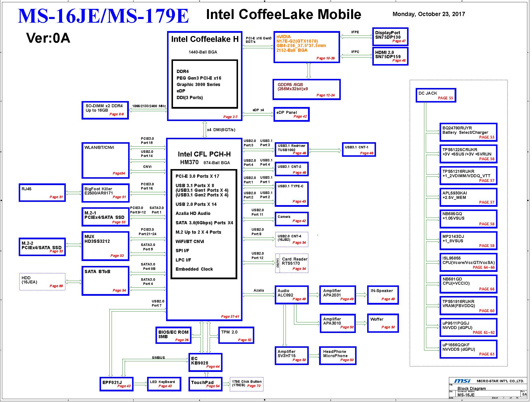Screen dimensions: 532x402
Task: Click the USB3.1 CNT-1 block
Action: [x=359, y=149]
